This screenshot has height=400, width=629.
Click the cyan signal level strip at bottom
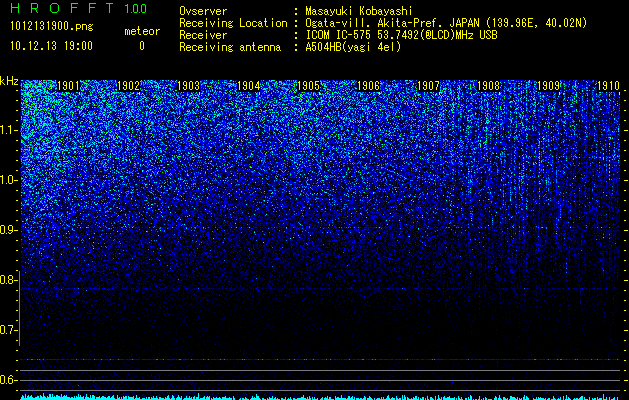click(x=321, y=397)
